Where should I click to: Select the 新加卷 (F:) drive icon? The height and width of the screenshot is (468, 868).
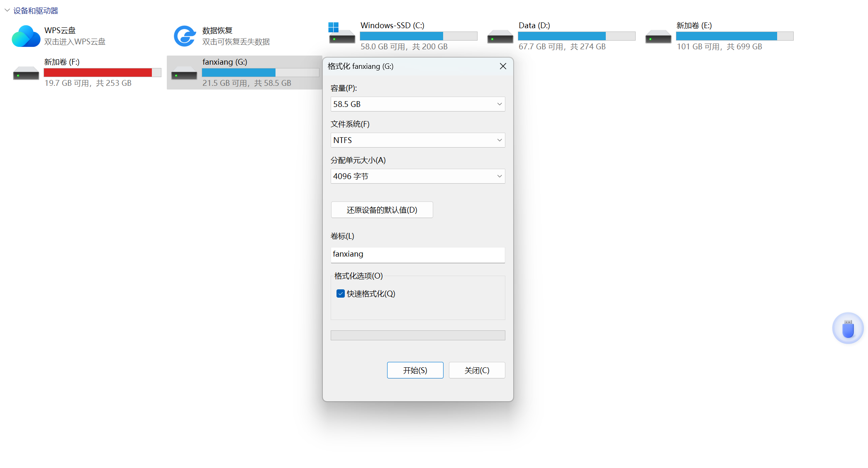(26, 73)
